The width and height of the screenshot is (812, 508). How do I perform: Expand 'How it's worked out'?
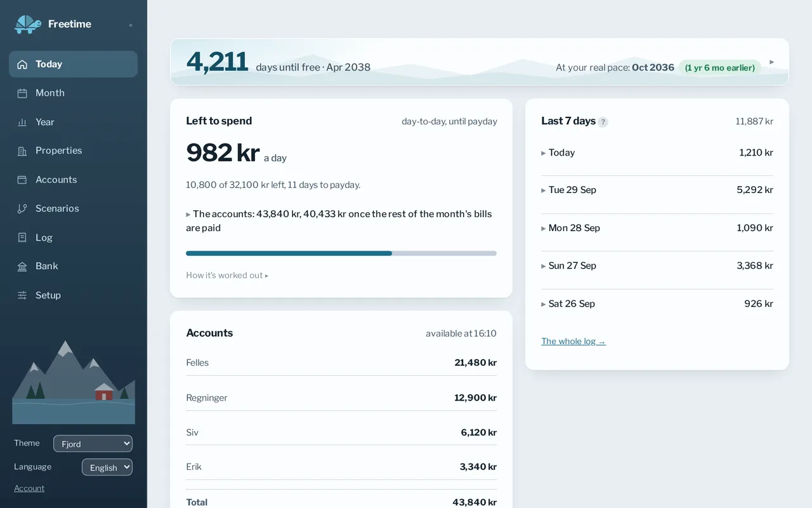coord(227,276)
